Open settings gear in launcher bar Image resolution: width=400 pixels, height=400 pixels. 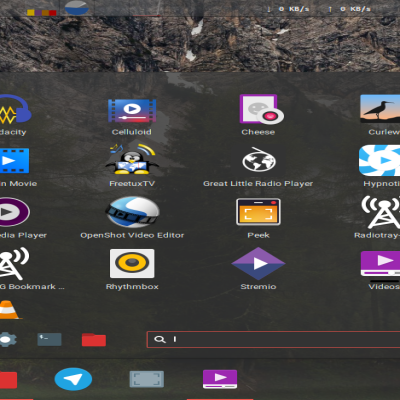pos(7,340)
